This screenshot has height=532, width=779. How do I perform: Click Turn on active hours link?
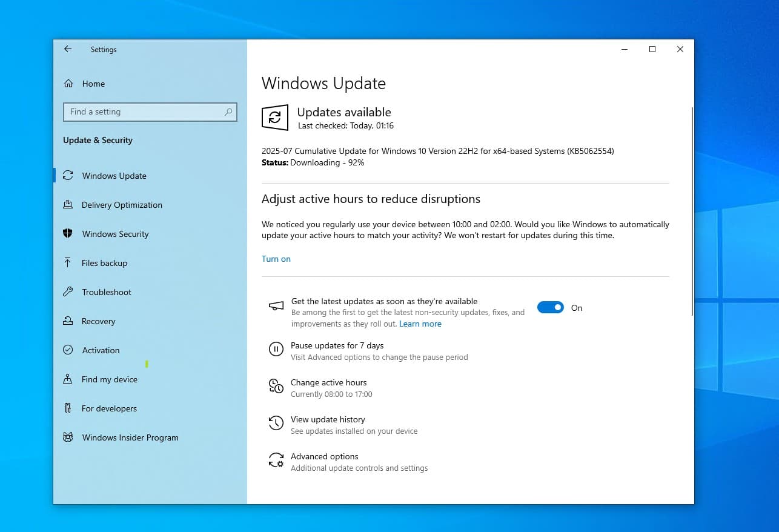[x=276, y=259]
